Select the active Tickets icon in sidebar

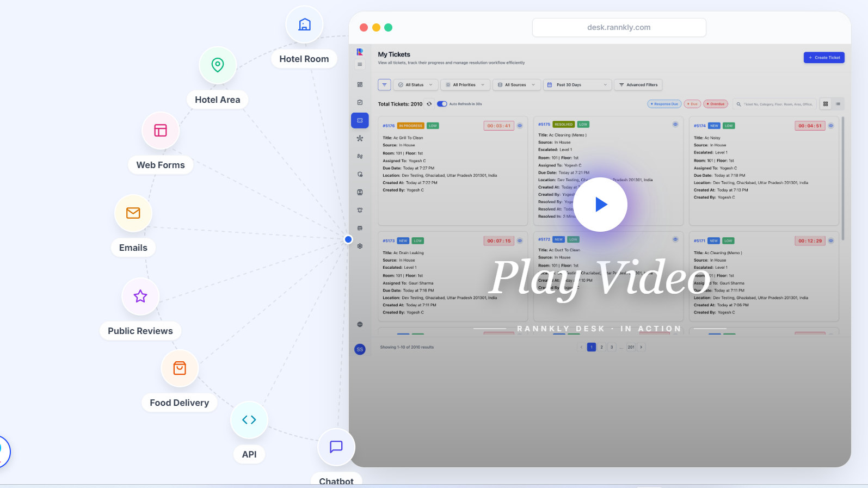click(x=360, y=120)
